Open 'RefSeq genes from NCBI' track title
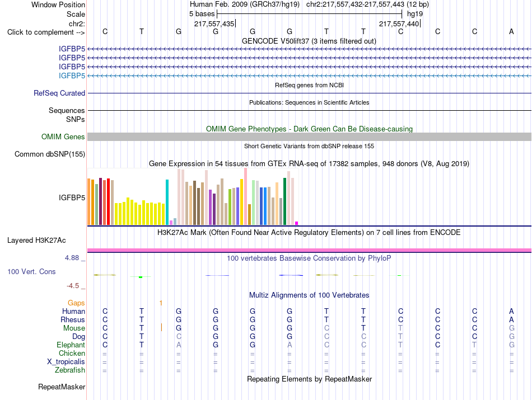Screen dimensions: 532x400 click(x=309, y=85)
